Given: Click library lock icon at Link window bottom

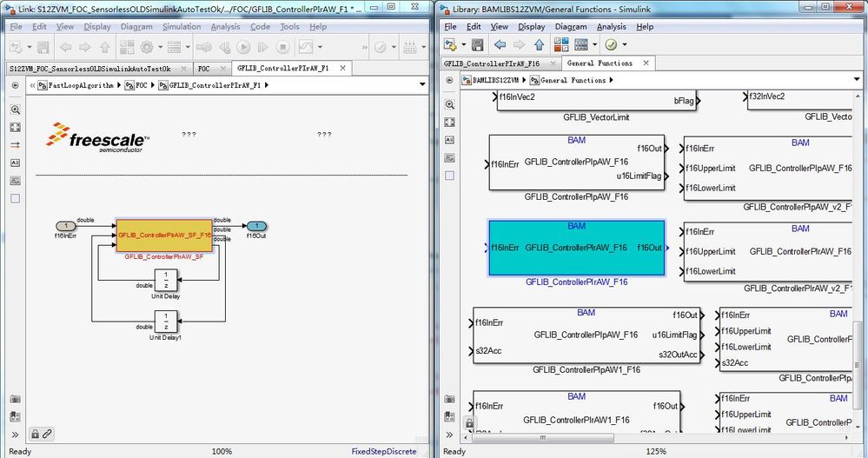Looking at the screenshot, I should point(35,435).
